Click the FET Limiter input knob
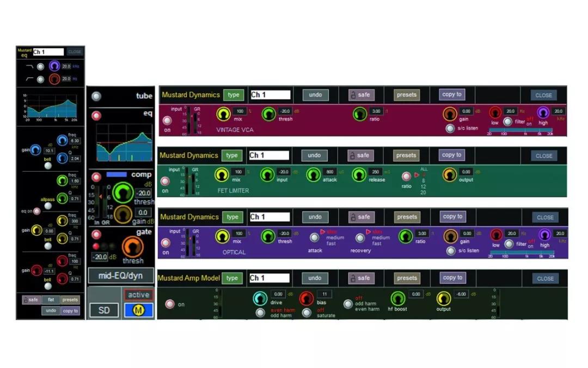 267,174
